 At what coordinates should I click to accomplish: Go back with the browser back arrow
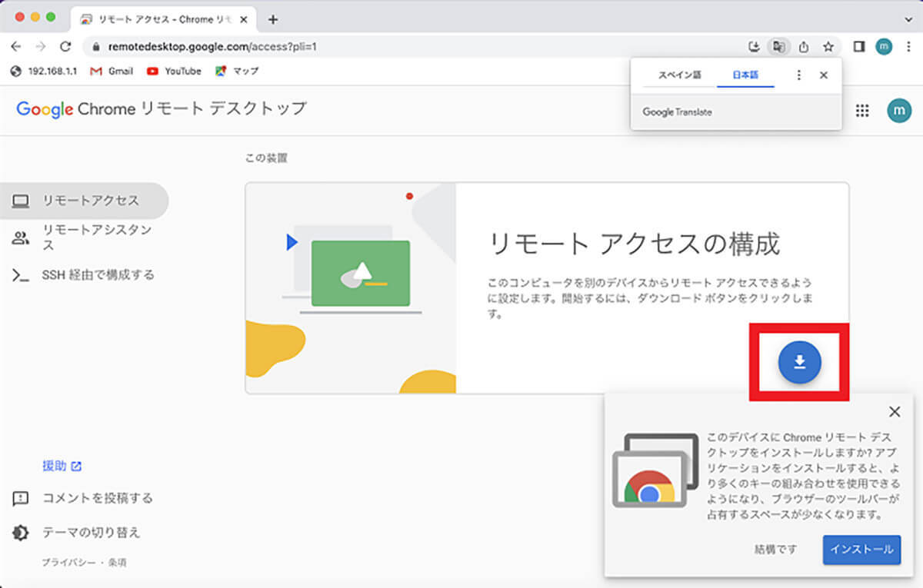tap(16, 46)
